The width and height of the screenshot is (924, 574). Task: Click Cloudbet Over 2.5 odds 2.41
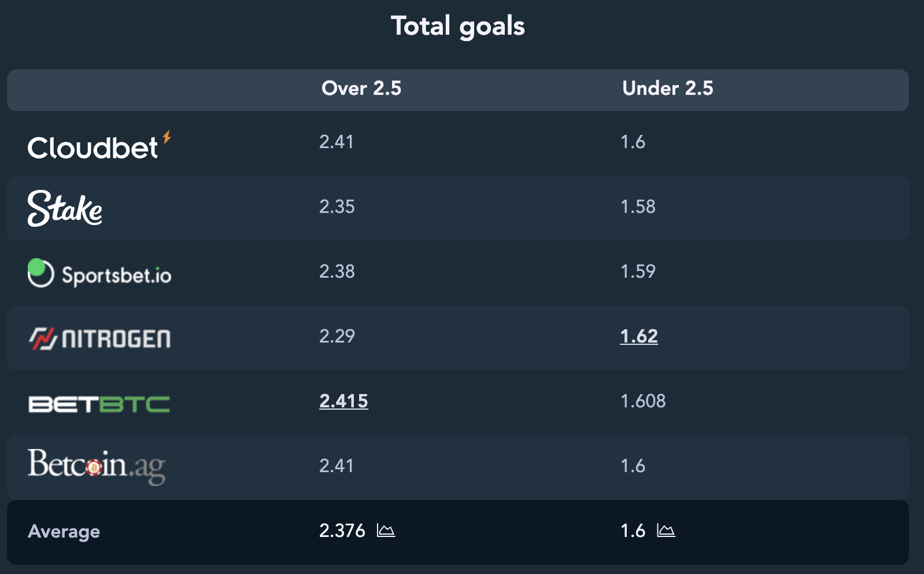point(337,142)
